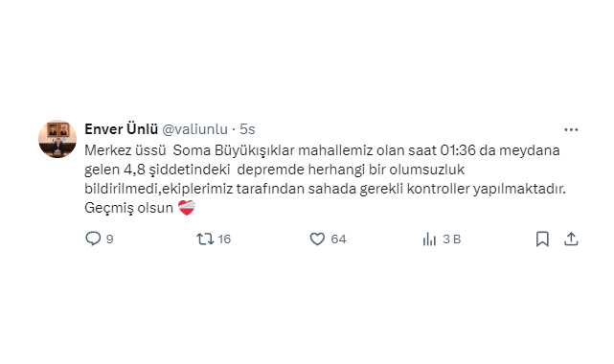The image size is (614, 364).
Task: Click the reply speech bubble icon
Action: pyautogui.click(x=93, y=239)
